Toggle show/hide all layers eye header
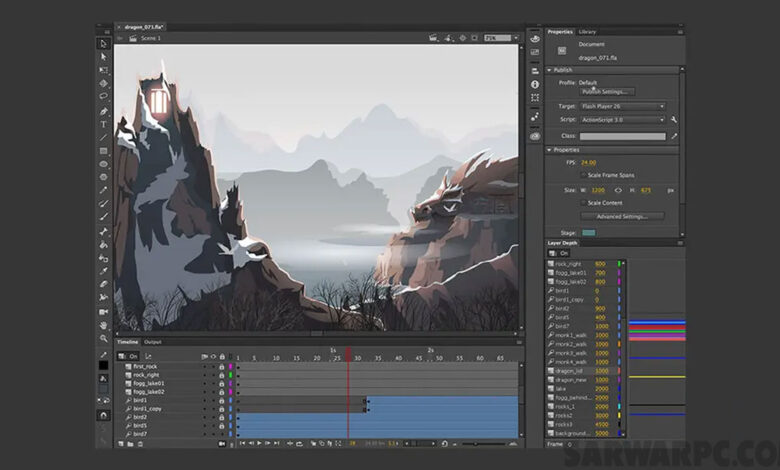Screen dimensions: 780x470 (x=213, y=357)
